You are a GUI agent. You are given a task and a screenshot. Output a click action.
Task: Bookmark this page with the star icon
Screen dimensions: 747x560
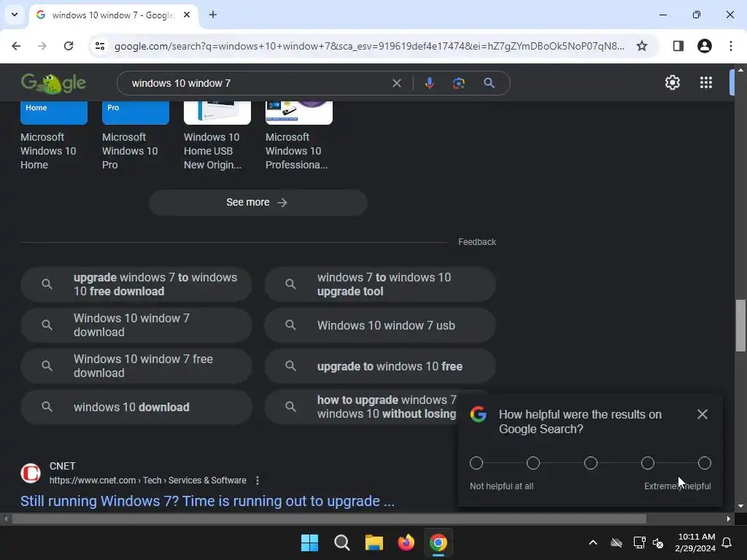(642, 46)
